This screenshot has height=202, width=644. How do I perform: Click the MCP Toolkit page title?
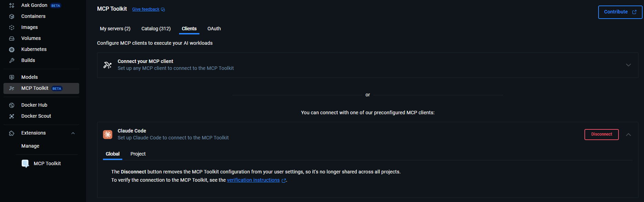coord(112,9)
